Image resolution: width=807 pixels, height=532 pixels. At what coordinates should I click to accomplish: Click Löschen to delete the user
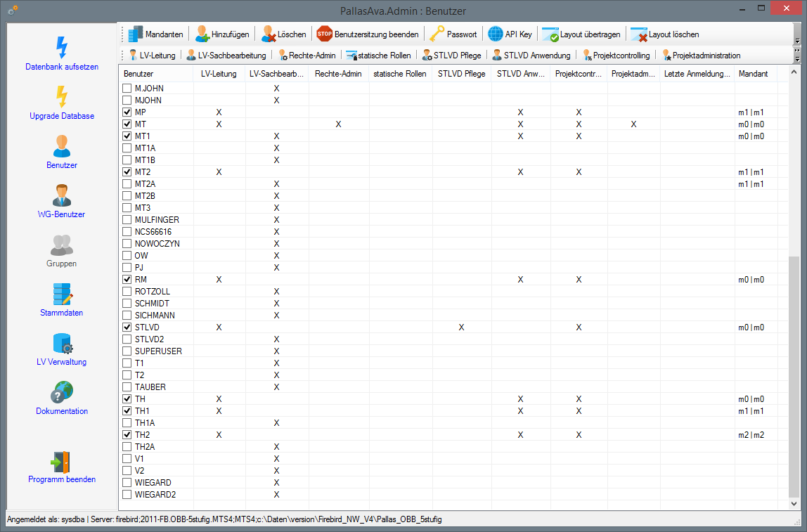(283, 34)
